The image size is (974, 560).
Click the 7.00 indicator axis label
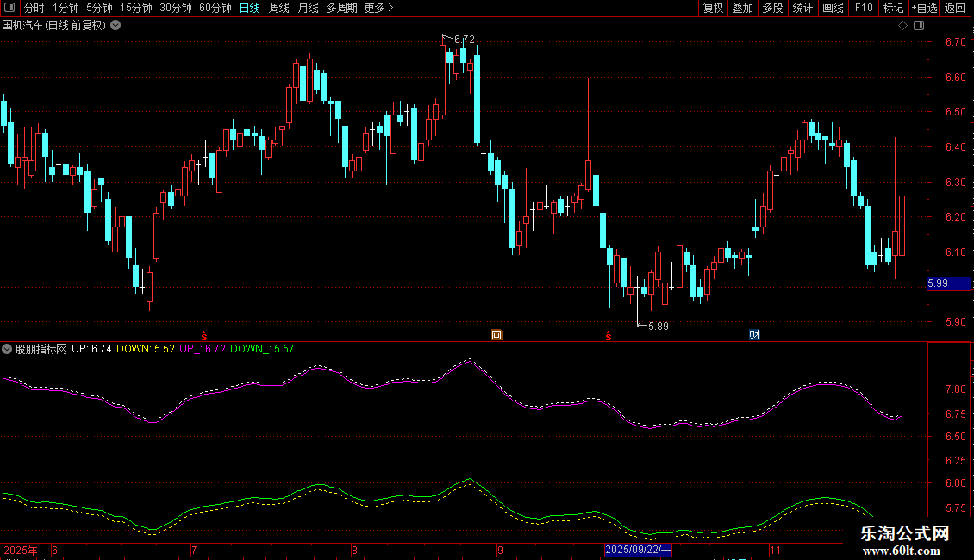[x=955, y=389]
